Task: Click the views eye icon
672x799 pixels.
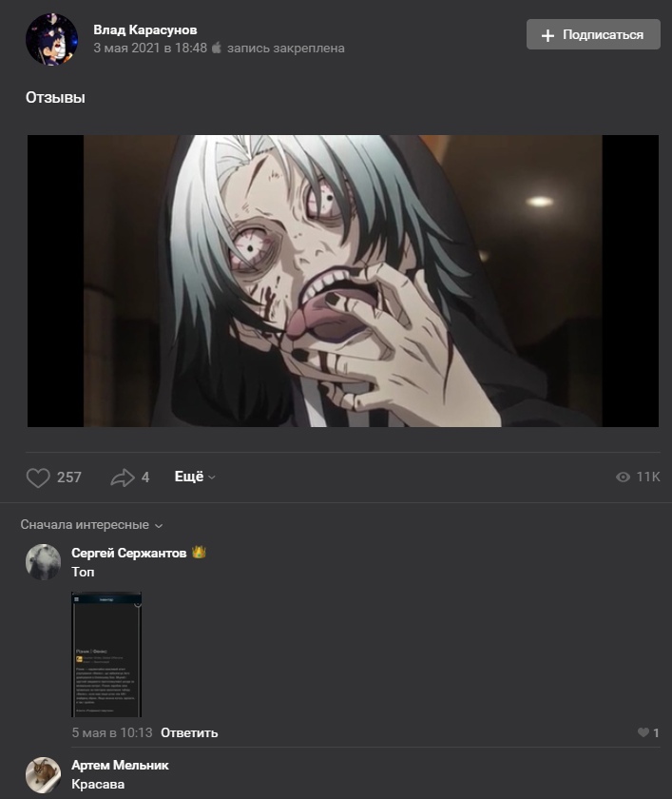Action: click(623, 477)
